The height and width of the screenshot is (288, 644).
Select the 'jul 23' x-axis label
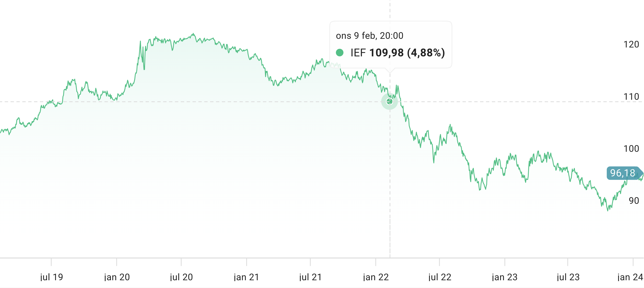(568, 277)
